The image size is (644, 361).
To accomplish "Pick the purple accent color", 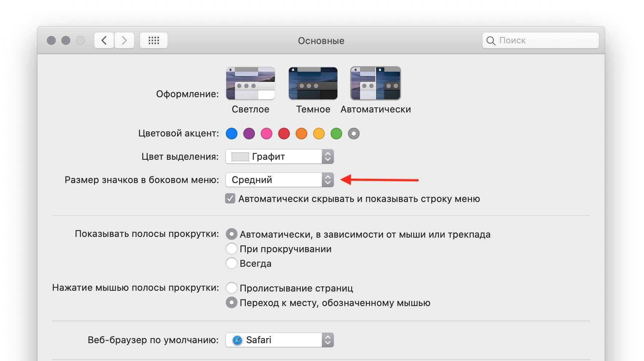I will (249, 134).
